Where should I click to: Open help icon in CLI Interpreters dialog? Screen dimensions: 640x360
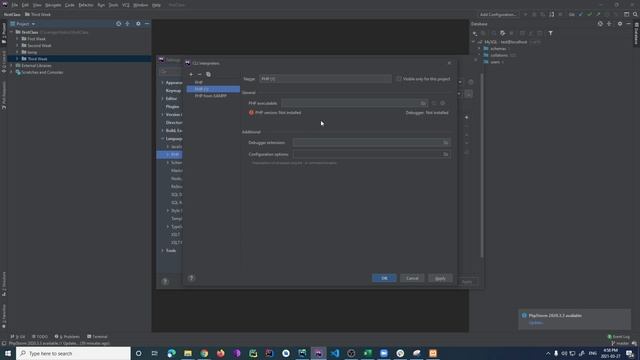pos(191,278)
